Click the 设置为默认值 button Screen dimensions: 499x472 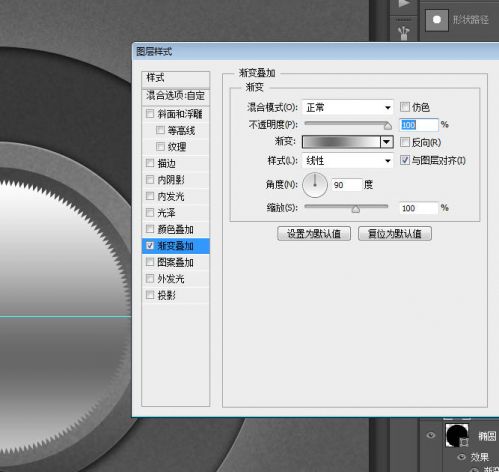point(314,234)
